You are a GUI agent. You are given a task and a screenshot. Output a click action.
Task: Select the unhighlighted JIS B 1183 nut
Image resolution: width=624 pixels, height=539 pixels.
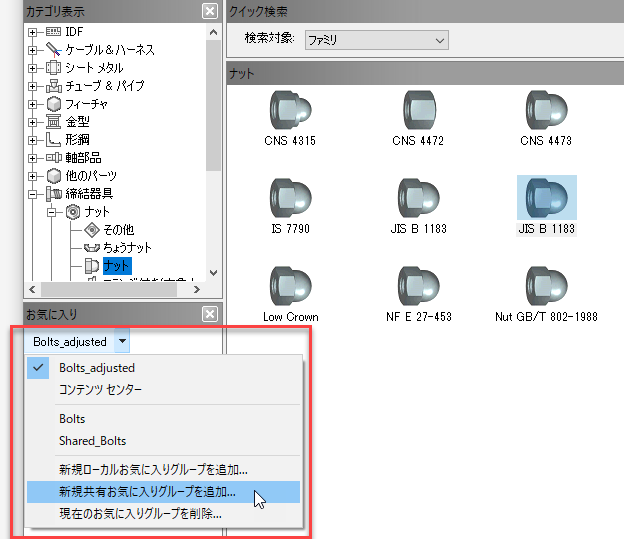pyautogui.click(x=418, y=198)
